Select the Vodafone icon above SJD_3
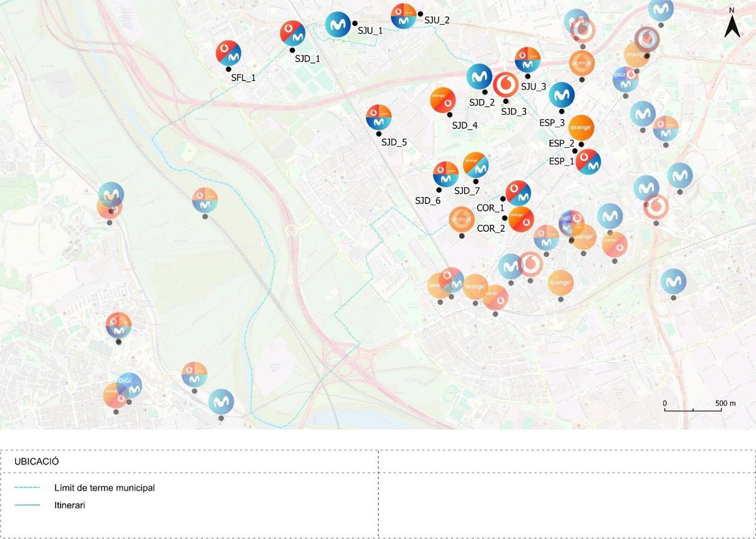756x539 pixels. coord(505,85)
